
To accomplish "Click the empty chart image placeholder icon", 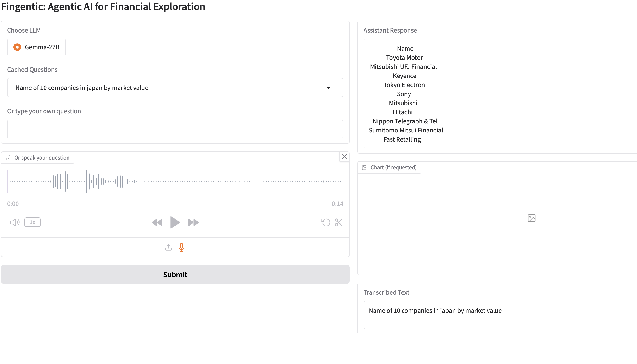I will point(531,218).
